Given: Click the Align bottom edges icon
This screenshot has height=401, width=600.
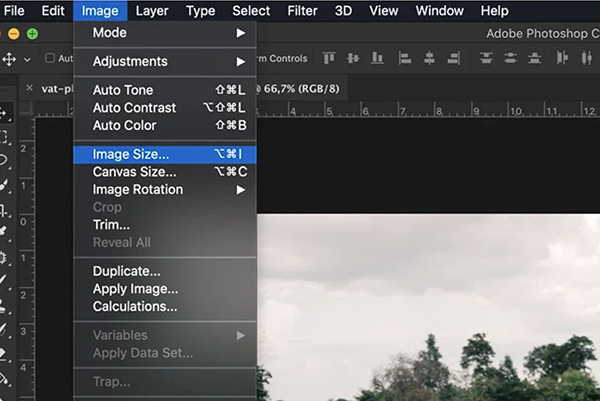Looking at the screenshot, I should 375,58.
